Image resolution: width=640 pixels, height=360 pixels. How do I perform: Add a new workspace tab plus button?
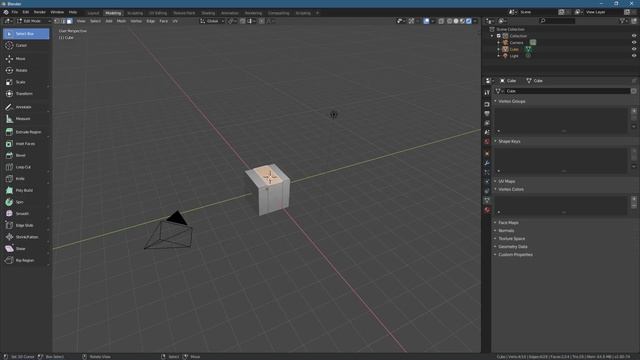[318, 13]
